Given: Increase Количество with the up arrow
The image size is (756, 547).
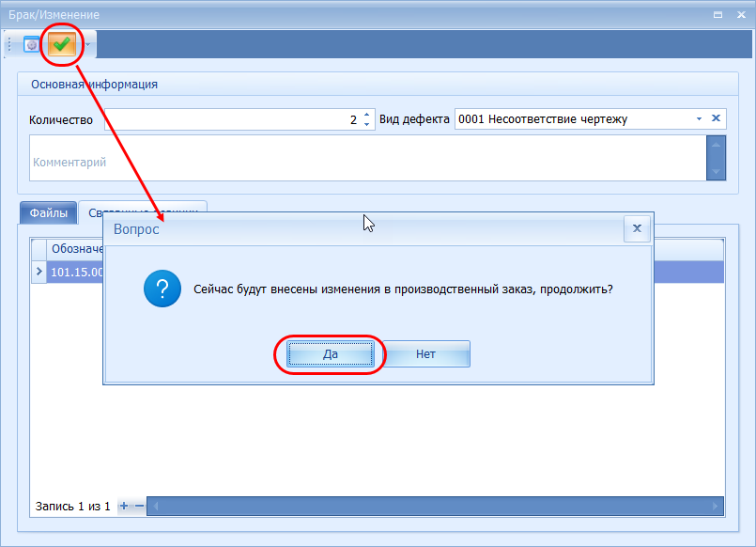Looking at the screenshot, I should tap(366, 115).
